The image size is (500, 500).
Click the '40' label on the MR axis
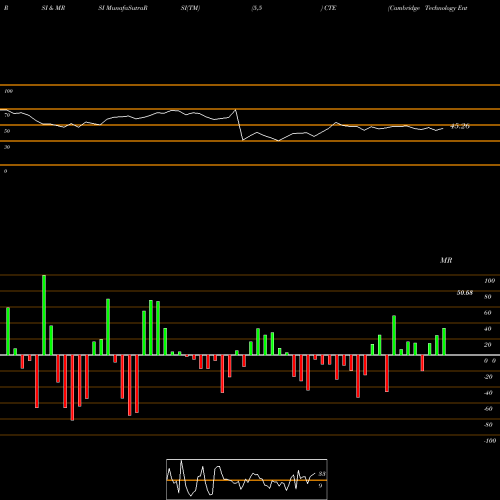[488, 329]
